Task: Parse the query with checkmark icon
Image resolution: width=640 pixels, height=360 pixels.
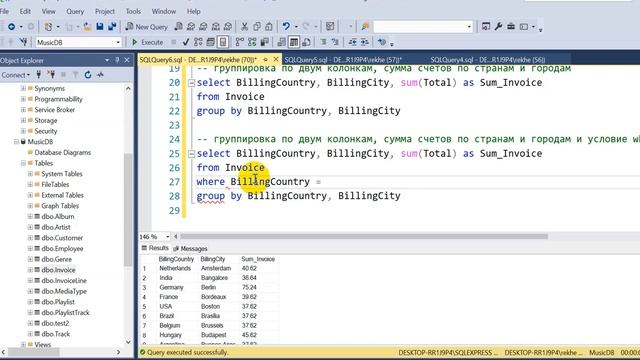Action: [186, 42]
